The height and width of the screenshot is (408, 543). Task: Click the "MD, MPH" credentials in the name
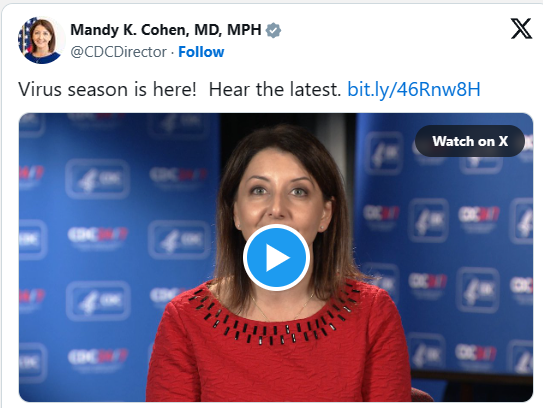pyautogui.click(x=228, y=30)
